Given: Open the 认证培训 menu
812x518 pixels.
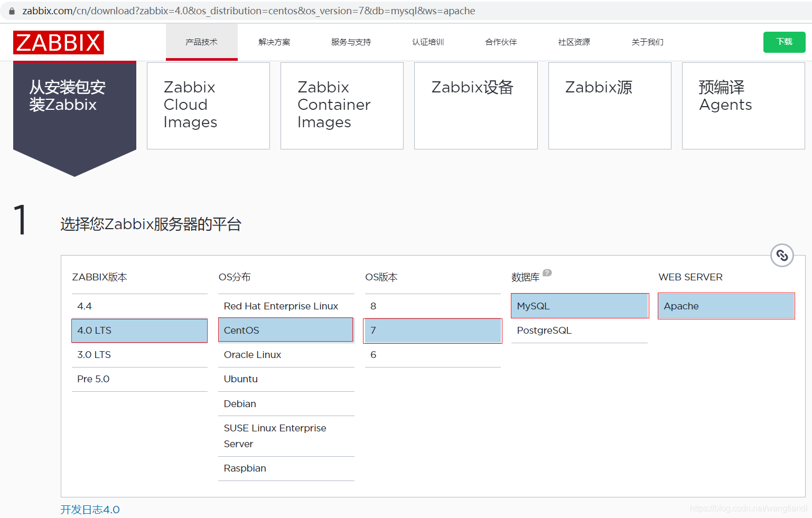Looking at the screenshot, I should click(x=428, y=42).
